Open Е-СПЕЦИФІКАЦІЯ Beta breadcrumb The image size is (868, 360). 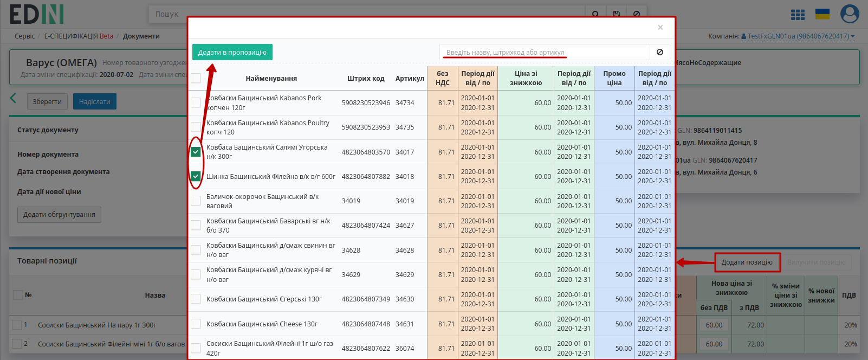pyautogui.click(x=79, y=36)
